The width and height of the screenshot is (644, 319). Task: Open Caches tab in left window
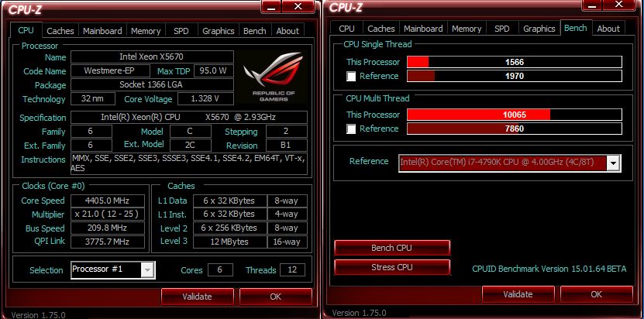60,31
